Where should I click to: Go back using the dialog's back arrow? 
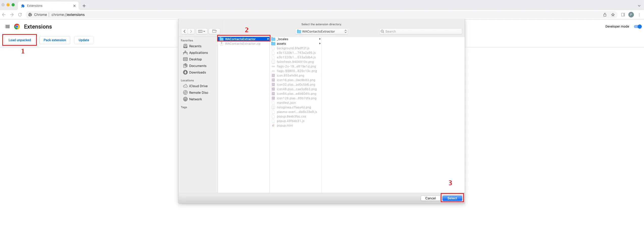(x=184, y=31)
